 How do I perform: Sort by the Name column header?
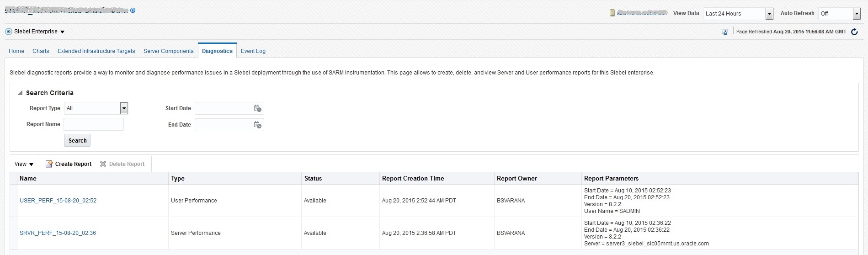pos(93,179)
